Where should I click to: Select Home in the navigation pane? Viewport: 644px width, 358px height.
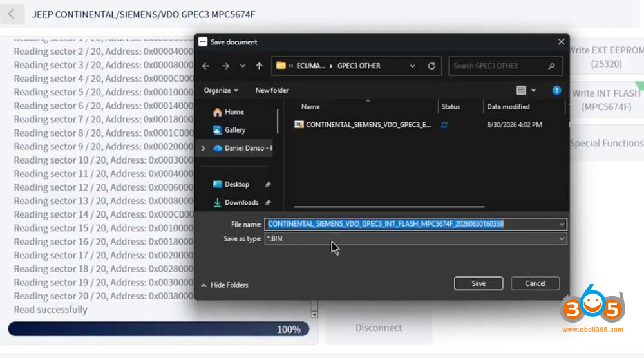point(229,111)
